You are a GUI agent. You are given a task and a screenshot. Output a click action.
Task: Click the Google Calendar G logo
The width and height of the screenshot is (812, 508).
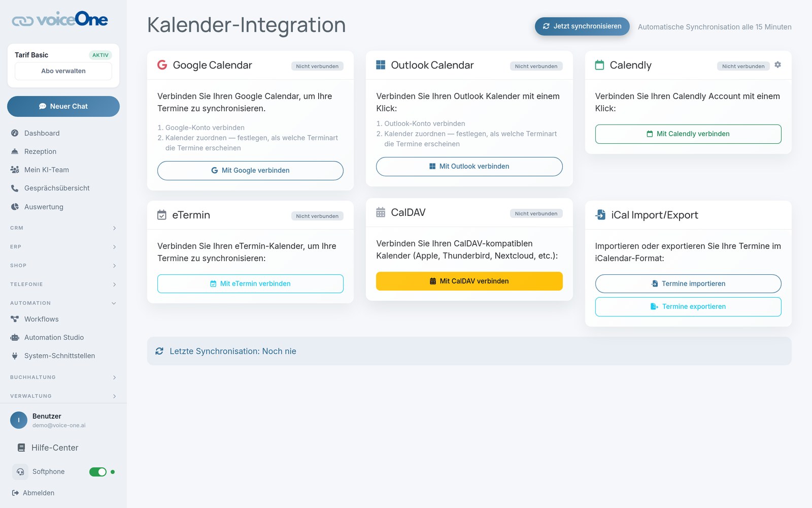162,65
